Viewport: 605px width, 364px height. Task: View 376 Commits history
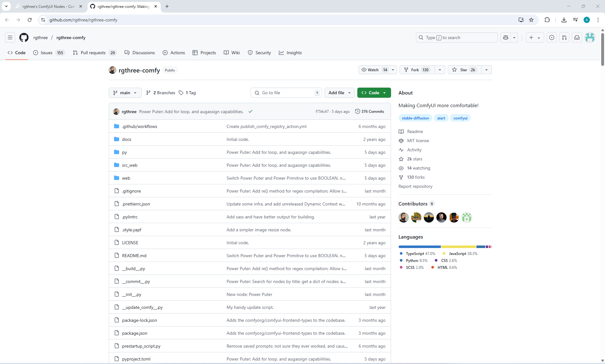pos(369,112)
